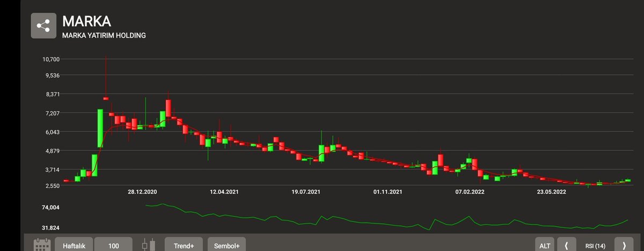Click the 9,536 price axis label
644x251 pixels.
(52, 75)
